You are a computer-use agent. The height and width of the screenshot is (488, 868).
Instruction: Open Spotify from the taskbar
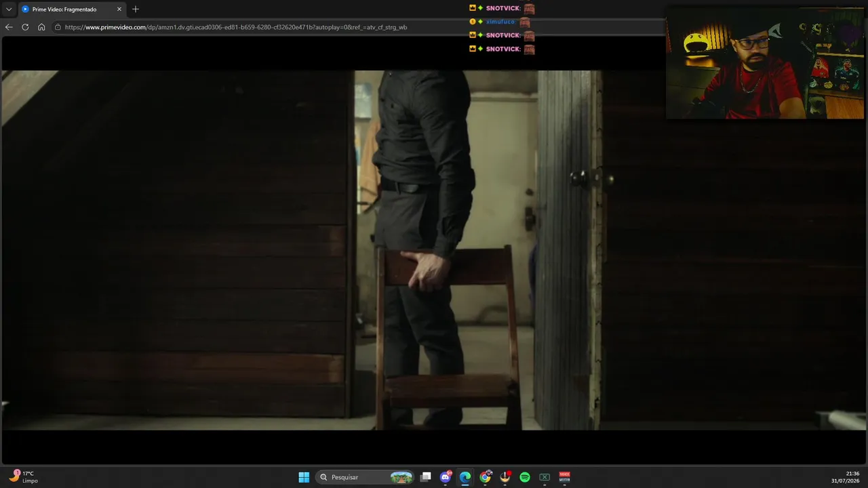coord(525,477)
